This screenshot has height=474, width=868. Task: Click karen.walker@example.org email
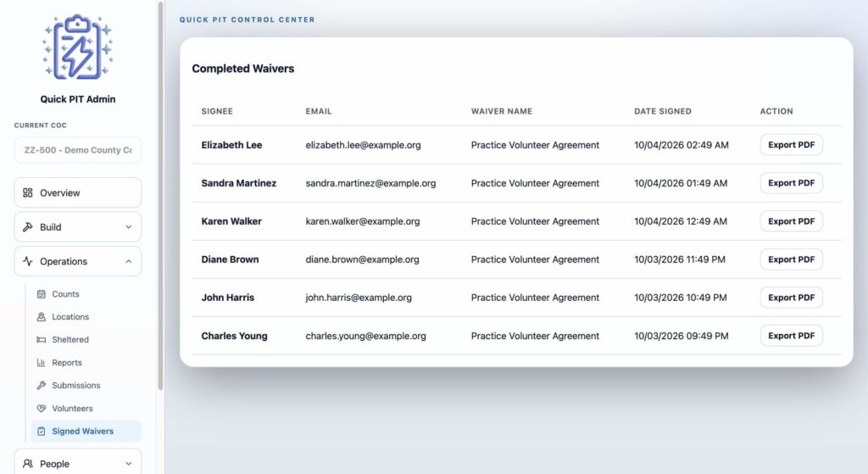[x=363, y=221]
